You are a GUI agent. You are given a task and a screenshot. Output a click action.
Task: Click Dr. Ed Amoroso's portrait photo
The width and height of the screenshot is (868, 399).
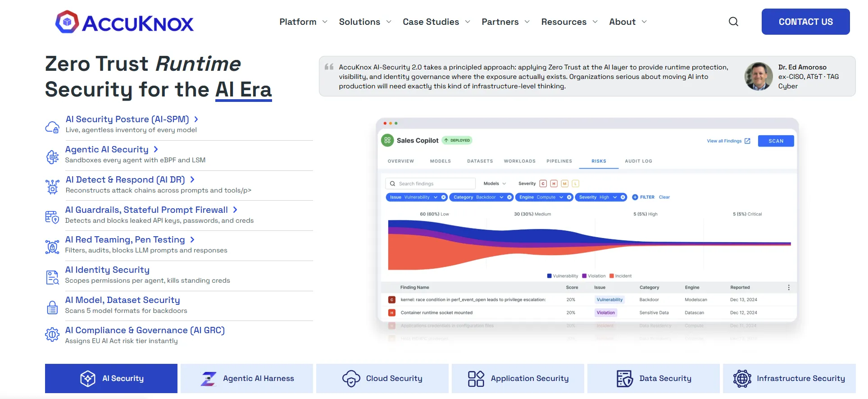pos(759,76)
